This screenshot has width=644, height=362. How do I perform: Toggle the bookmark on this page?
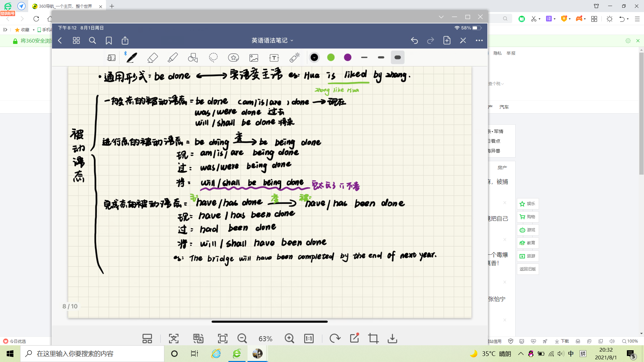[109, 41]
